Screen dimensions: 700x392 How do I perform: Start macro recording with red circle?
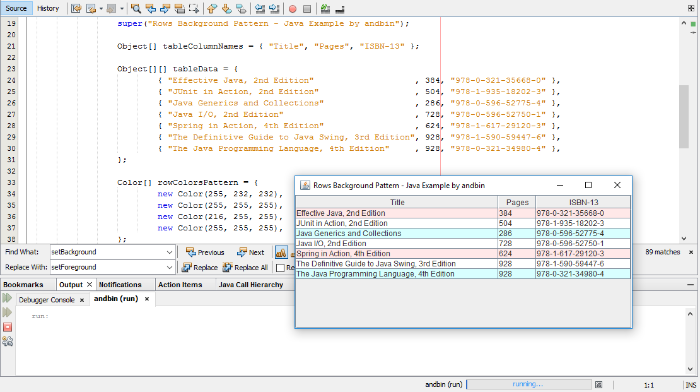click(x=292, y=8)
